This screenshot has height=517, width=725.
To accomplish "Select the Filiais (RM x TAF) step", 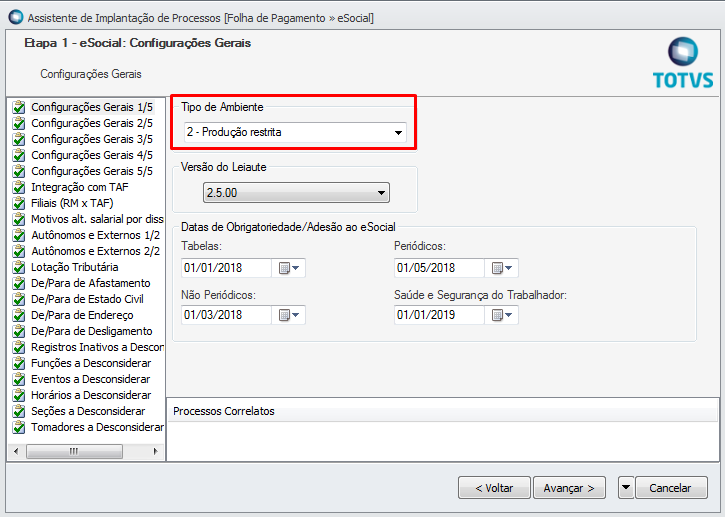I will pyautogui.click(x=72, y=203).
